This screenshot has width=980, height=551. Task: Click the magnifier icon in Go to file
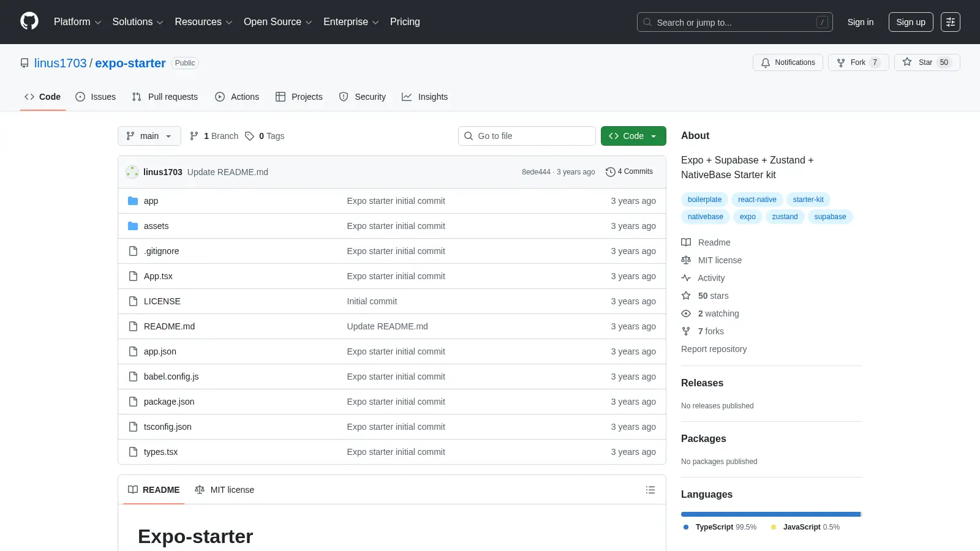[x=469, y=136]
